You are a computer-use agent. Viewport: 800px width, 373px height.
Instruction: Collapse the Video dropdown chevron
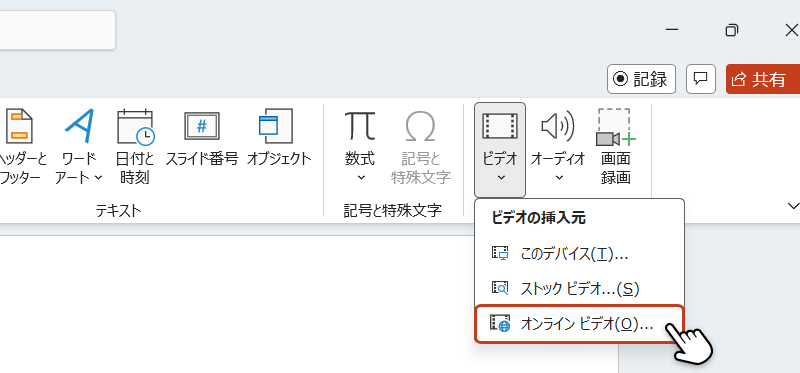point(501,178)
